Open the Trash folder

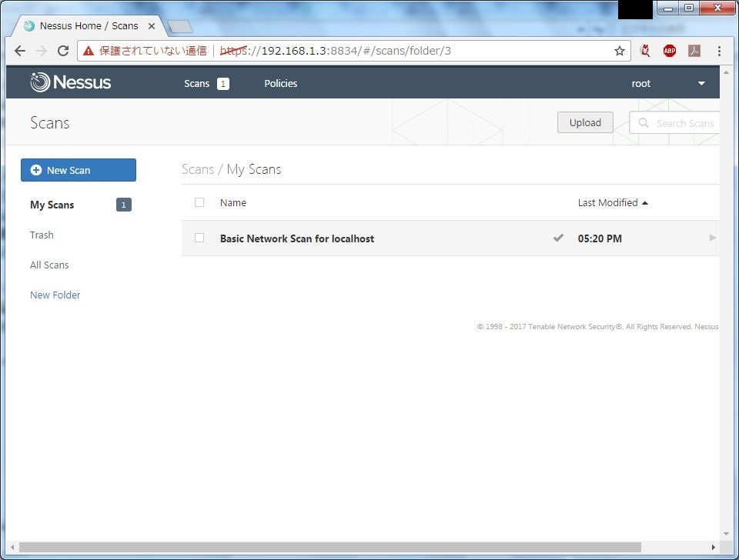42,235
